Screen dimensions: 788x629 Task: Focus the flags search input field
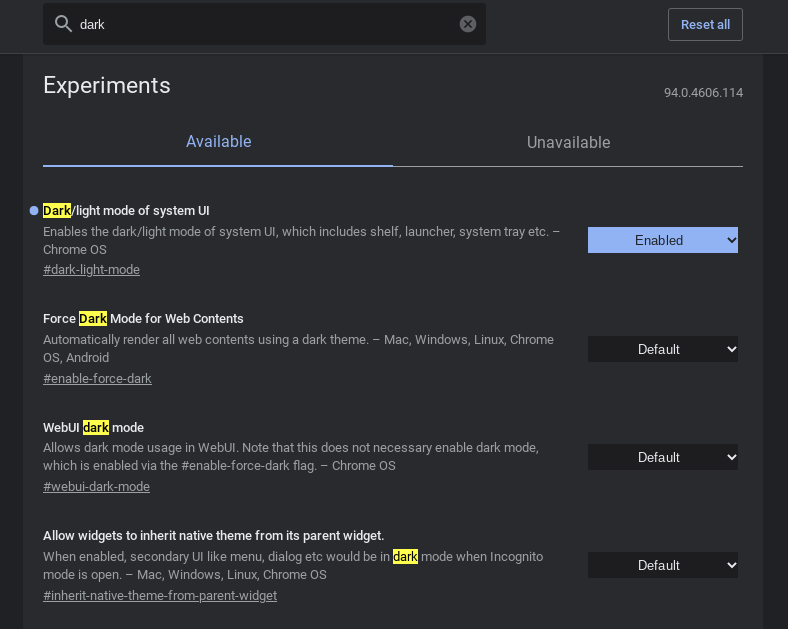pyautogui.click(x=266, y=24)
